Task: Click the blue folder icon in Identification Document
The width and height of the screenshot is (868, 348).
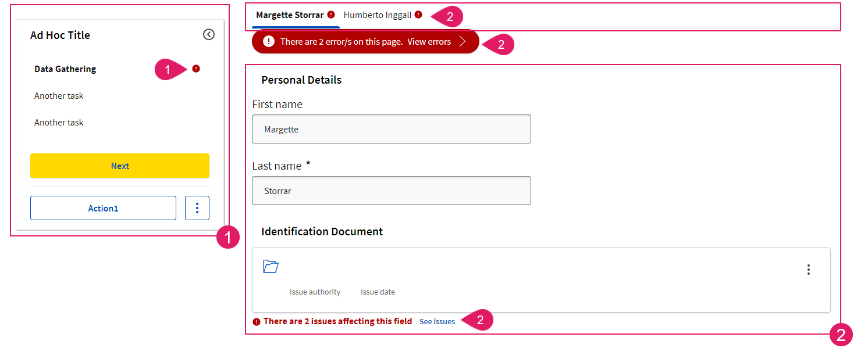Action: click(x=271, y=267)
